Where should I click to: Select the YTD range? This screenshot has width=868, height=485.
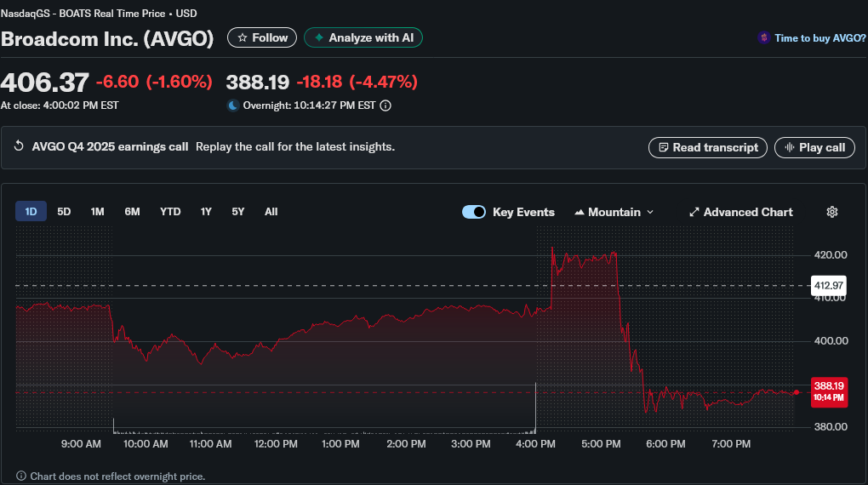click(x=170, y=212)
